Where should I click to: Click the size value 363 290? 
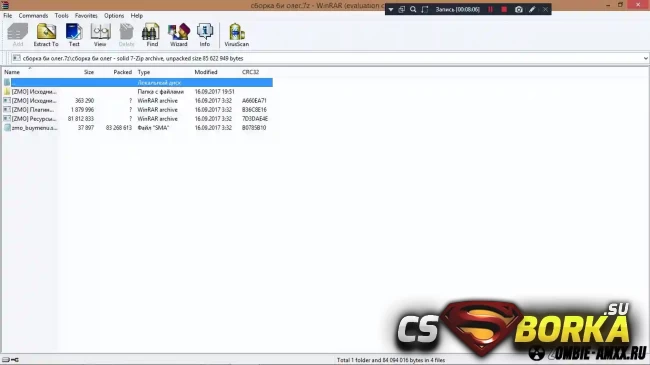pyautogui.click(x=84, y=100)
